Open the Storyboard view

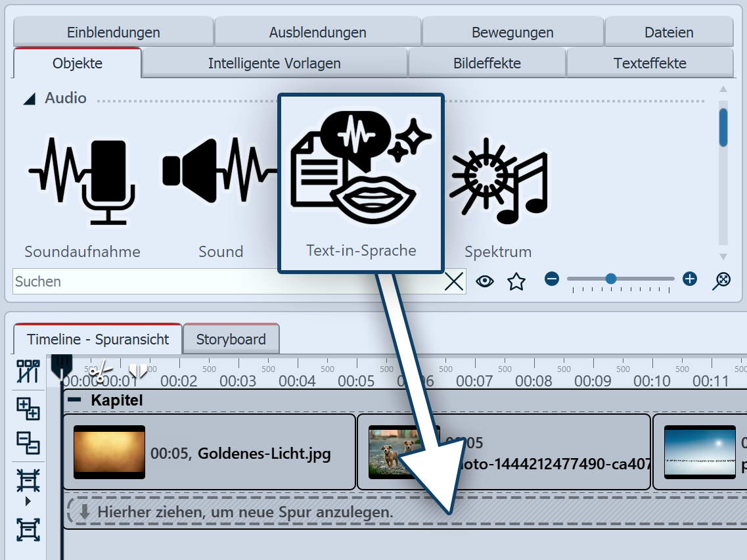[231, 338]
